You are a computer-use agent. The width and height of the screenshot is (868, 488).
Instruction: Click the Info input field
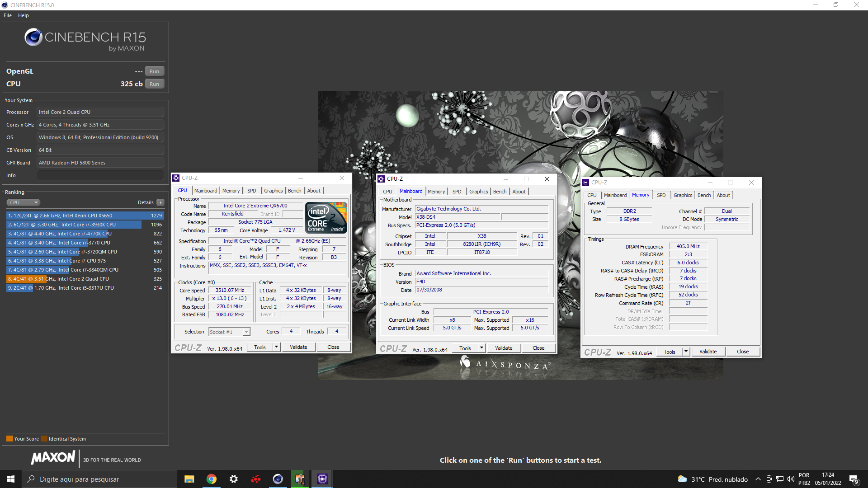click(100, 175)
